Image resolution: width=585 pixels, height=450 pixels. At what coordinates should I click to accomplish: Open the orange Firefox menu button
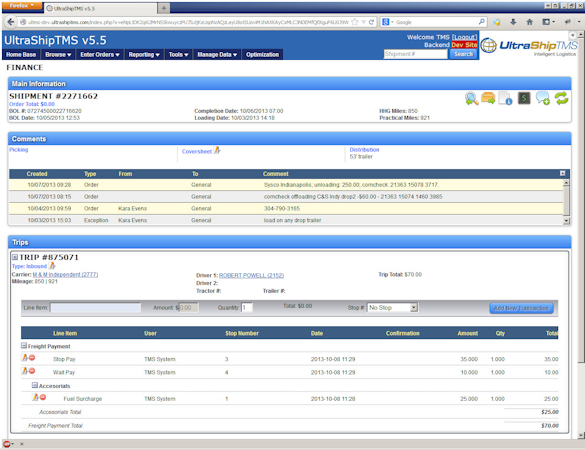tap(21, 5)
